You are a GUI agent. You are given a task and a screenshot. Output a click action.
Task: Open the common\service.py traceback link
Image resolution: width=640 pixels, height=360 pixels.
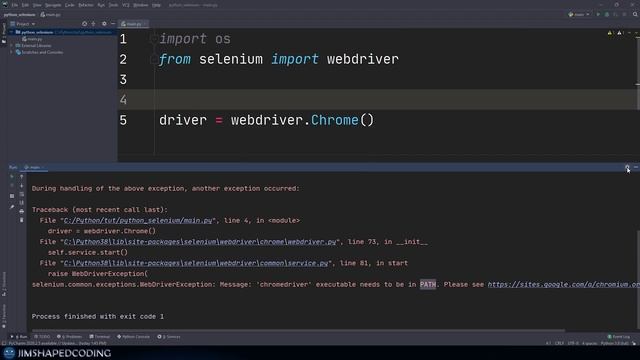(196, 263)
